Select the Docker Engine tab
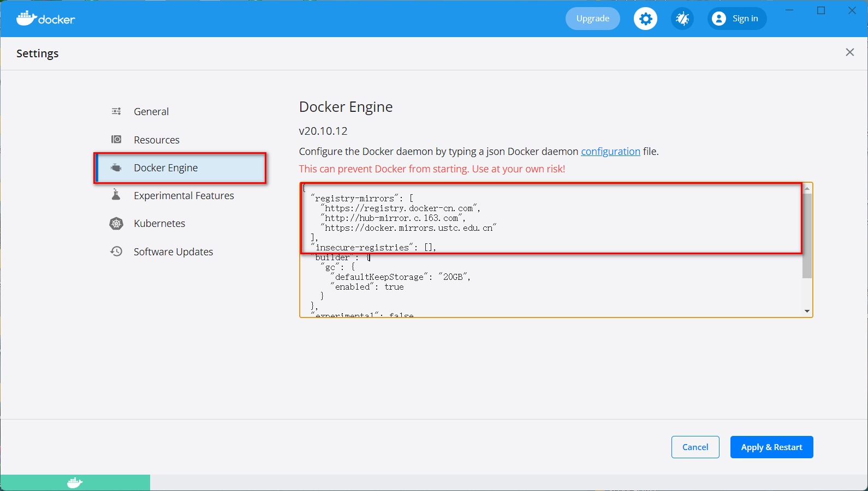The width and height of the screenshot is (868, 491). 180,167
